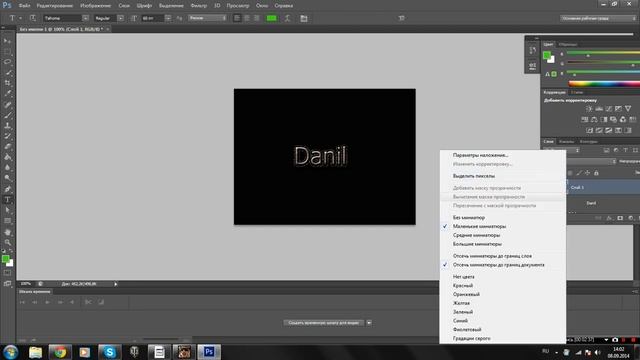This screenshot has height=360, width=640.
Task: Click foreground color in toolbox
Action: 5,259
